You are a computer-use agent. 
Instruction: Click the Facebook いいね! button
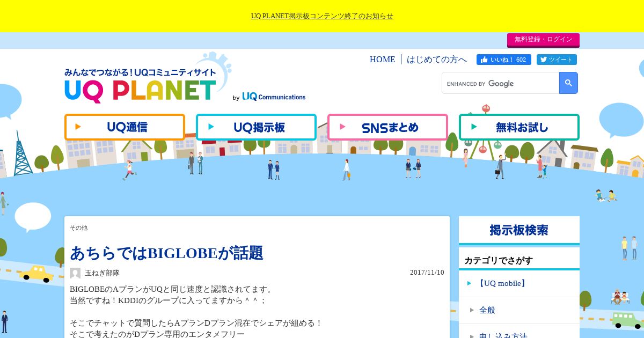click(503, 60)
